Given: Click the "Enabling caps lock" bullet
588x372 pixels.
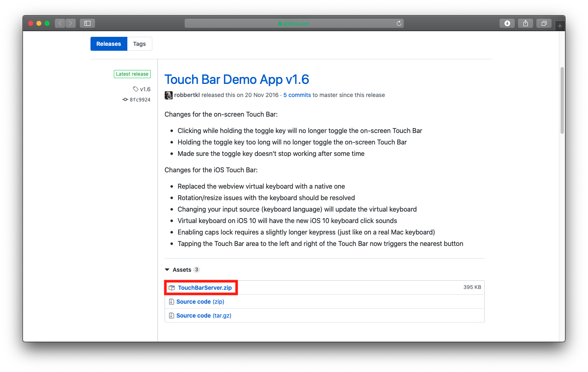Looking at the screenshot, I should 306,232.
